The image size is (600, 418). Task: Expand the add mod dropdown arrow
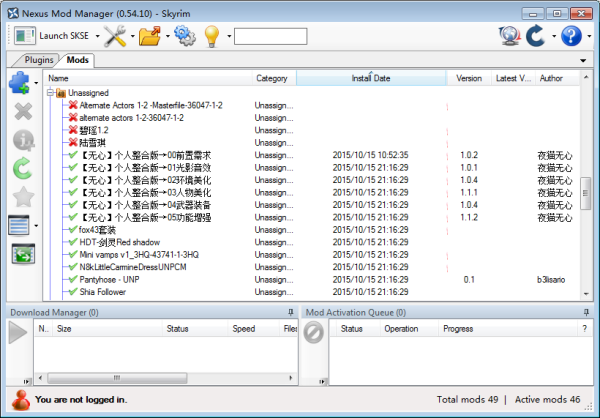coord(36,83)
